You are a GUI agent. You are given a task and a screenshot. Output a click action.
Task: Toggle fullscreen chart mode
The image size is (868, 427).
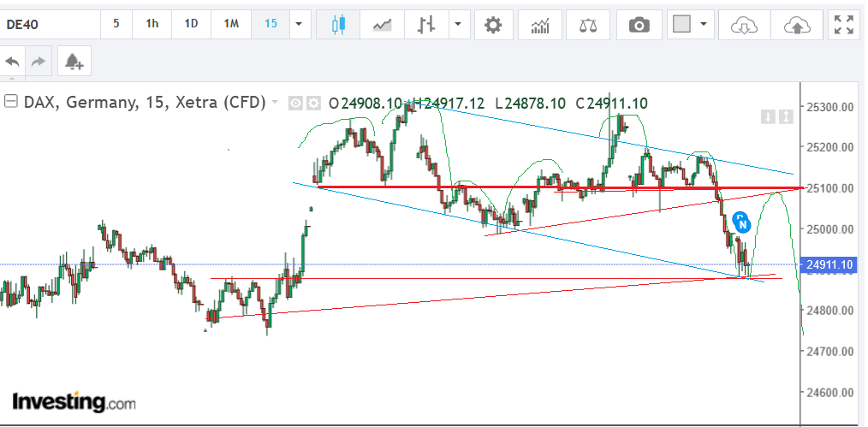pyautogui.click(x=845, y=25)
